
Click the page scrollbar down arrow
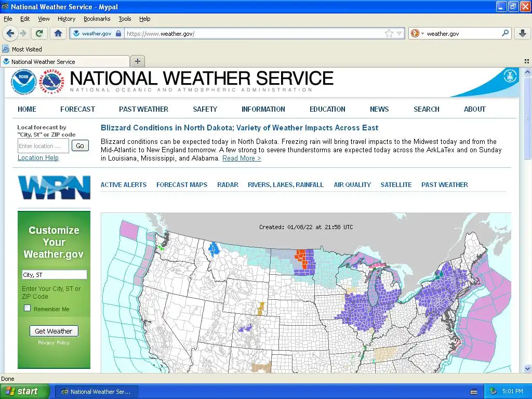click(527, 369)
